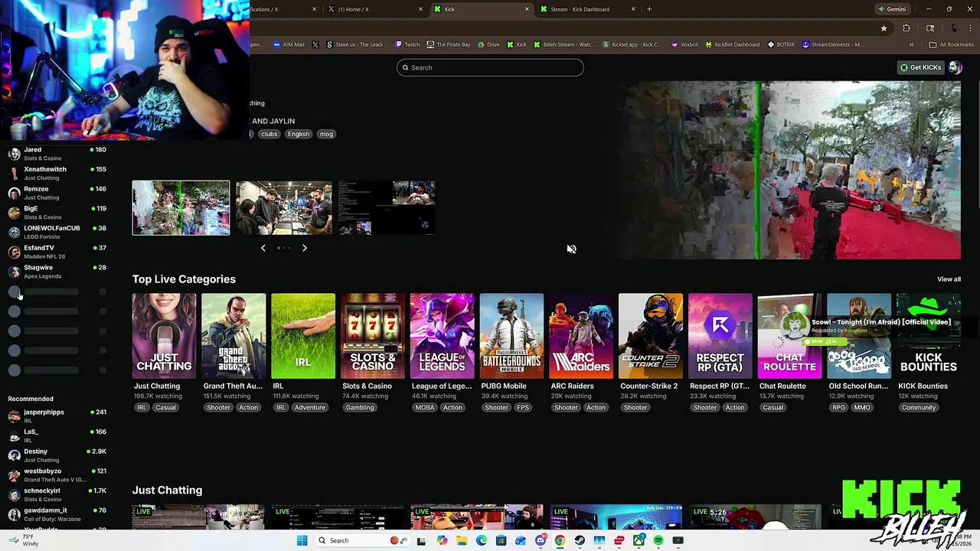Open Remzee channel in the sidebar
Viewport: 980px width, 551px height.
[x=57, y=193]
